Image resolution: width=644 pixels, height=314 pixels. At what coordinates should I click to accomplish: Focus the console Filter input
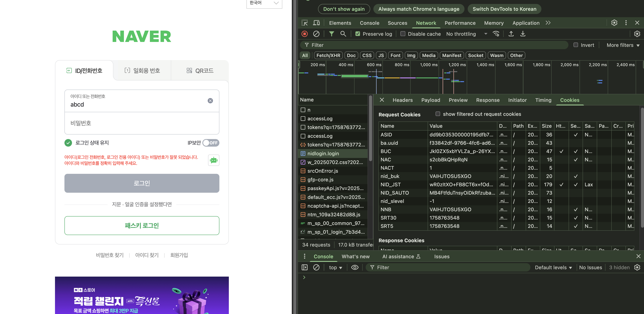pyautogui.click(x=448, y=267)
